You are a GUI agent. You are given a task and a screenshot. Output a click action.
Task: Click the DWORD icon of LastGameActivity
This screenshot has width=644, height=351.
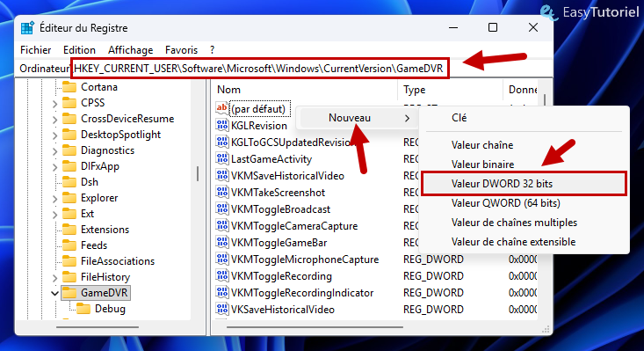[221, 158]
